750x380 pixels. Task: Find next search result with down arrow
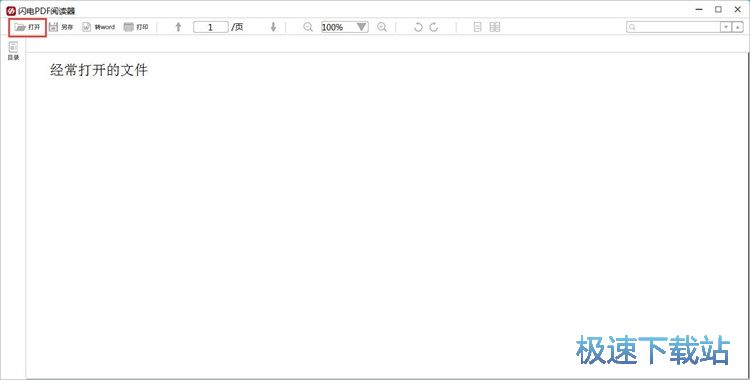click(x=726, y=27)
